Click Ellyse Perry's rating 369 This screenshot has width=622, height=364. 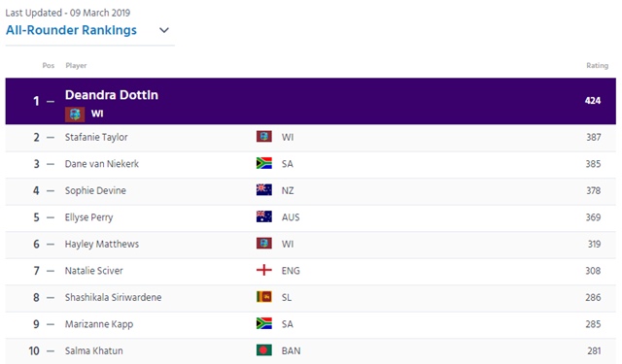[x=593, y=217]
